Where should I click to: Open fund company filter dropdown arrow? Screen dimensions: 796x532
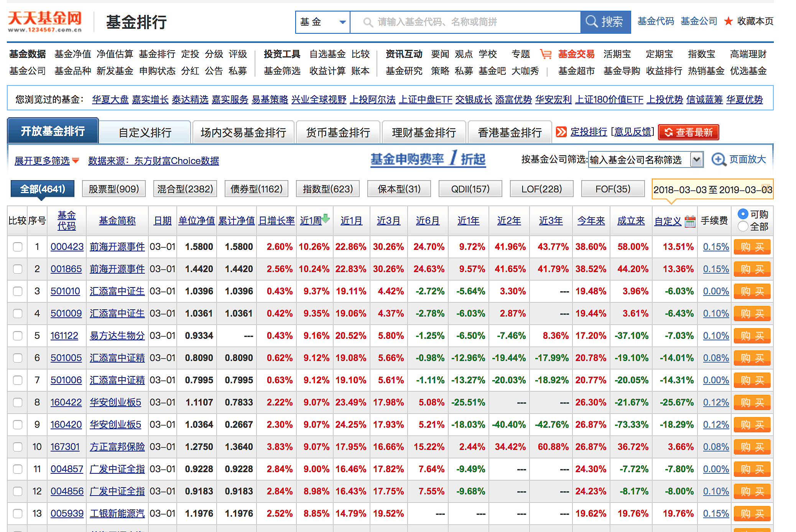(x=697, y=159)
